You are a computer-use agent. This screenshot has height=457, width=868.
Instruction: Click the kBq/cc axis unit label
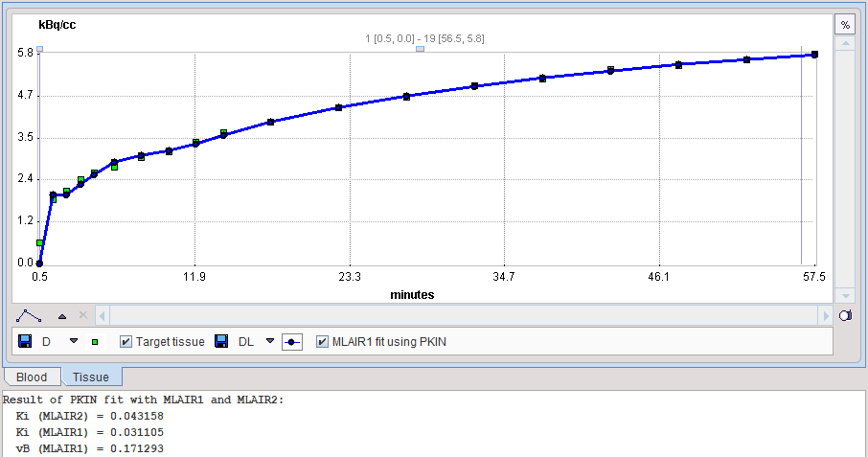pos(57,25)
